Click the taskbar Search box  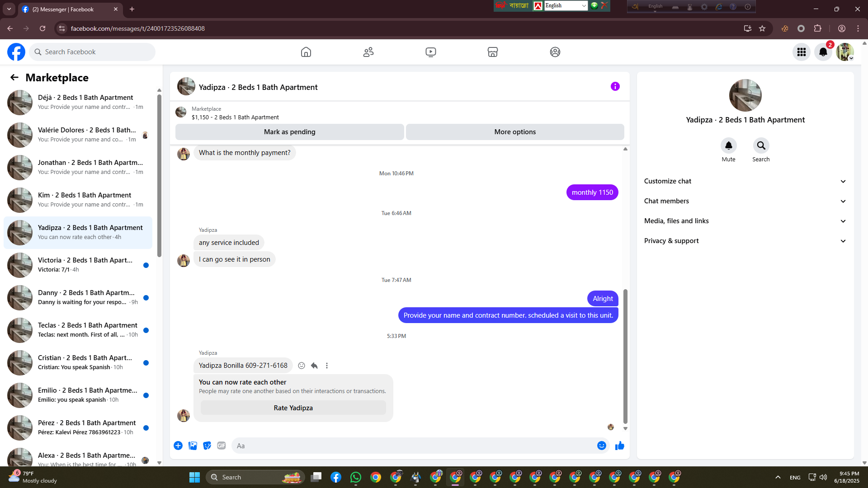[255, 477]
